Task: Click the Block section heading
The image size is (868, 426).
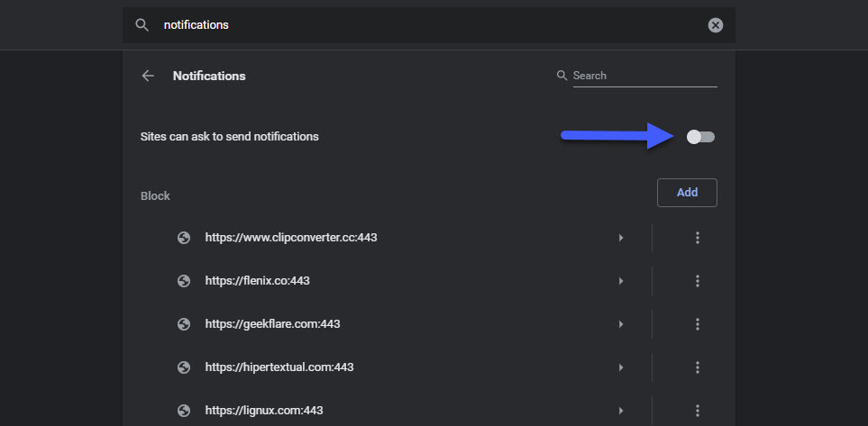Action: 155,196
